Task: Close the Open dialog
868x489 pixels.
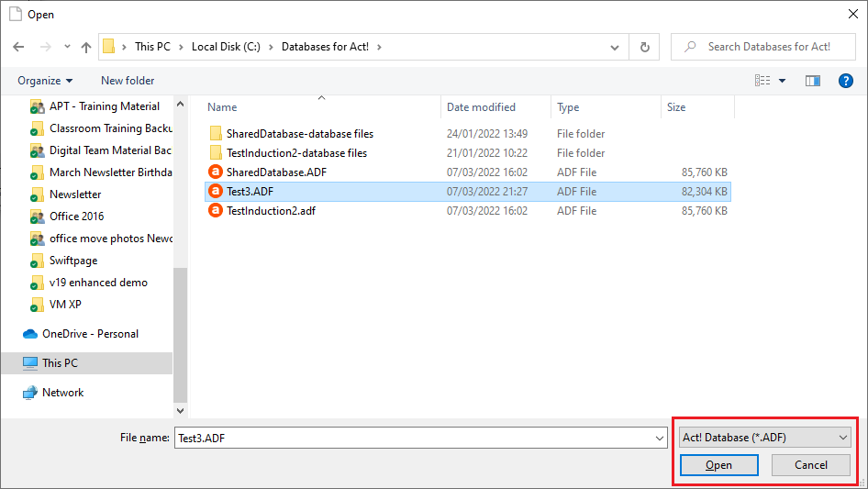Action: 853,14
